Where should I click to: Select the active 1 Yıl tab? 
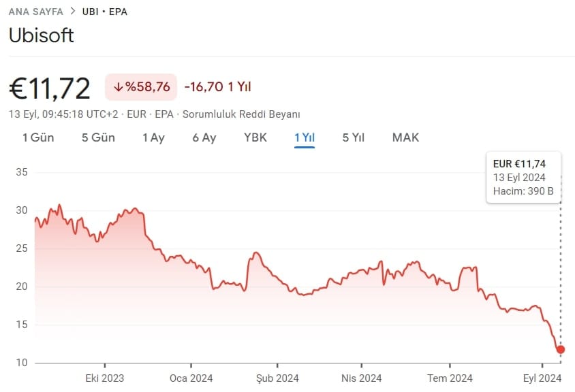pyautogui.click(x=304, y=137)
